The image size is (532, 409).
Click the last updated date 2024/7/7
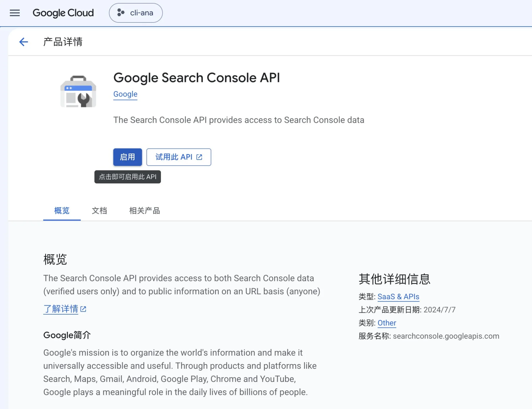click(x=439, y=310)
